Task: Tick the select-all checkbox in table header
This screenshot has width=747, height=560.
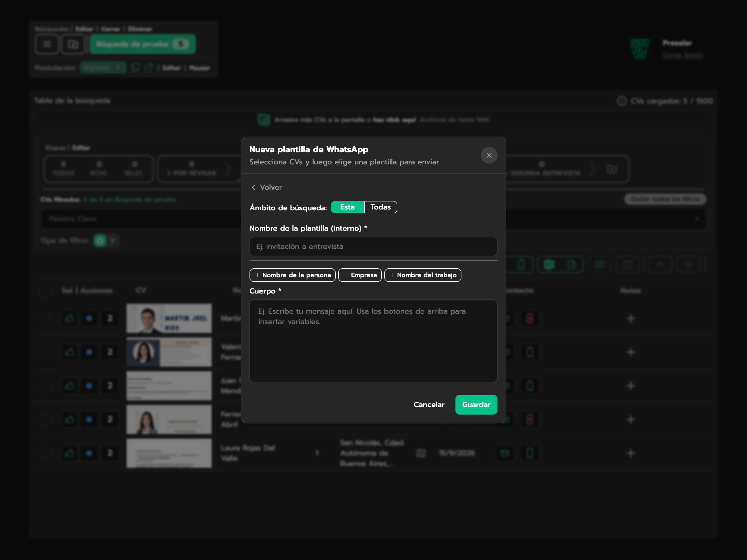Action: click(x=45, y=290)
